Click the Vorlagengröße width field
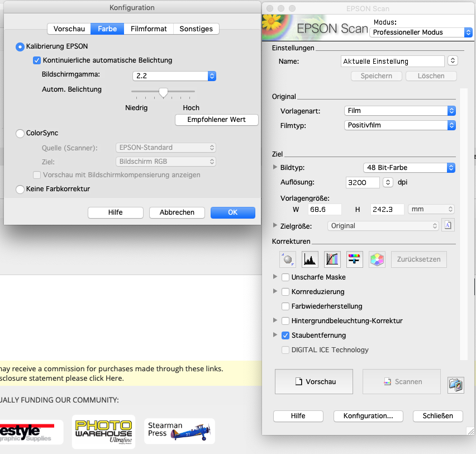The height and width of the screenshot is (454, 476). point(325,209)
